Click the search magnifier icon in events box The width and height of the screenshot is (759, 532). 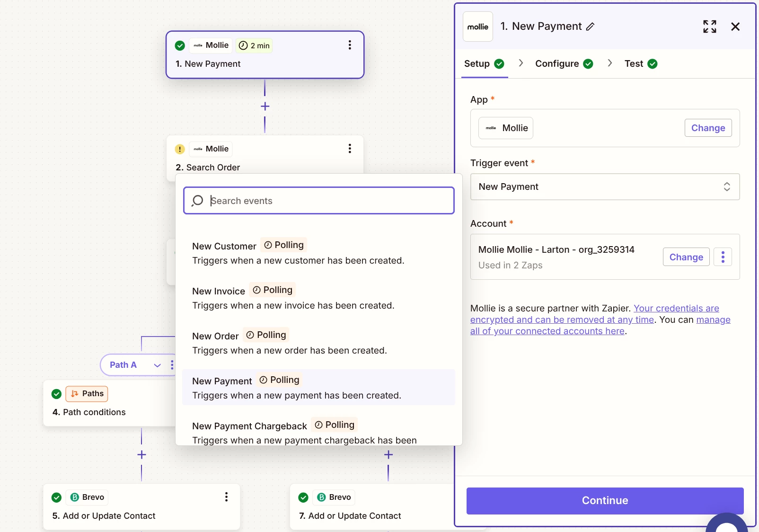[x=197, y=201]
